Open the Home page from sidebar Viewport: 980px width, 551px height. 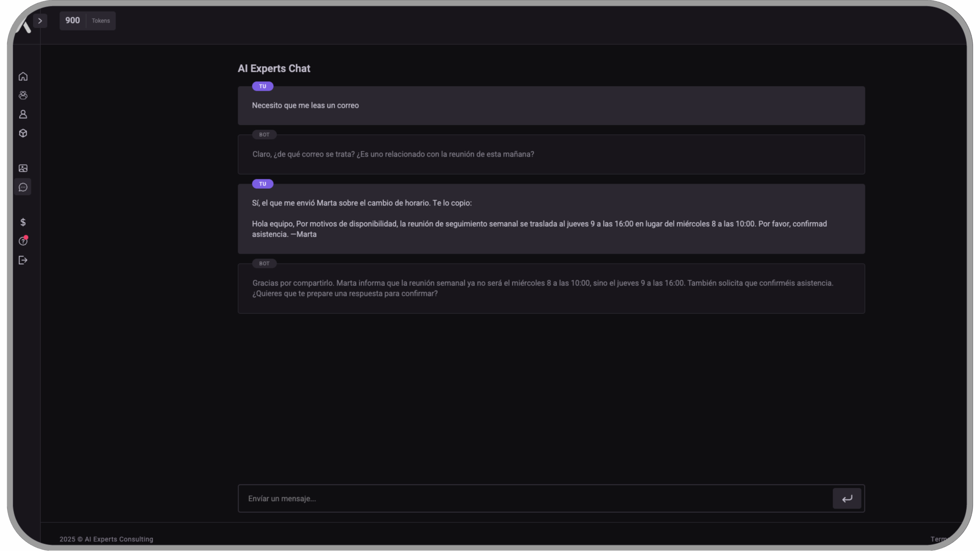pyautogui.click(x=23, y=77)
